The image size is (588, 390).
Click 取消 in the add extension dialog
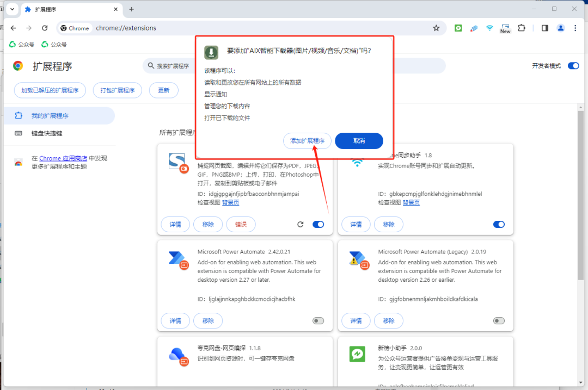359,141
